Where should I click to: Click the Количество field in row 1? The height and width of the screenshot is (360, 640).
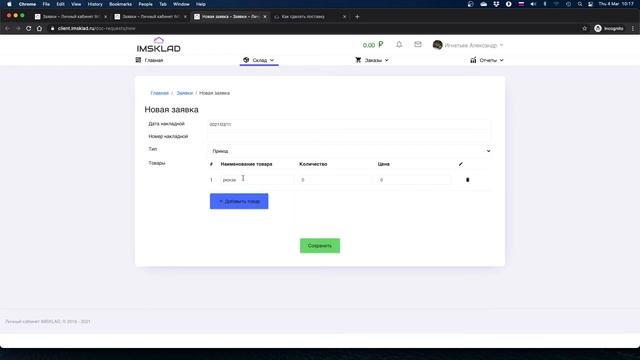coord(335,180)
